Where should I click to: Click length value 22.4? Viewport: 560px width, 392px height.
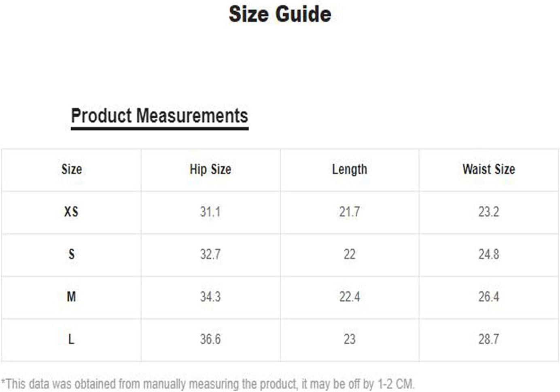[x=350, y=297]
